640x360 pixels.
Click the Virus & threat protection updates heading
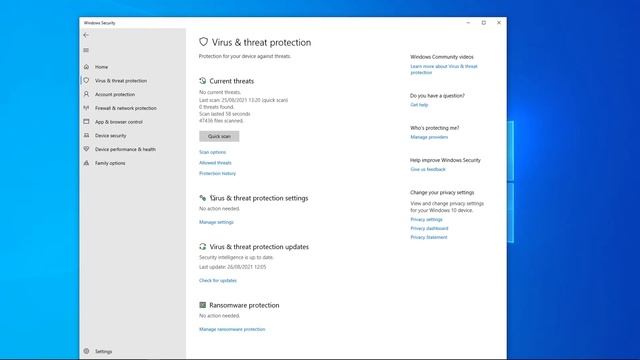(x=259, y=247)
